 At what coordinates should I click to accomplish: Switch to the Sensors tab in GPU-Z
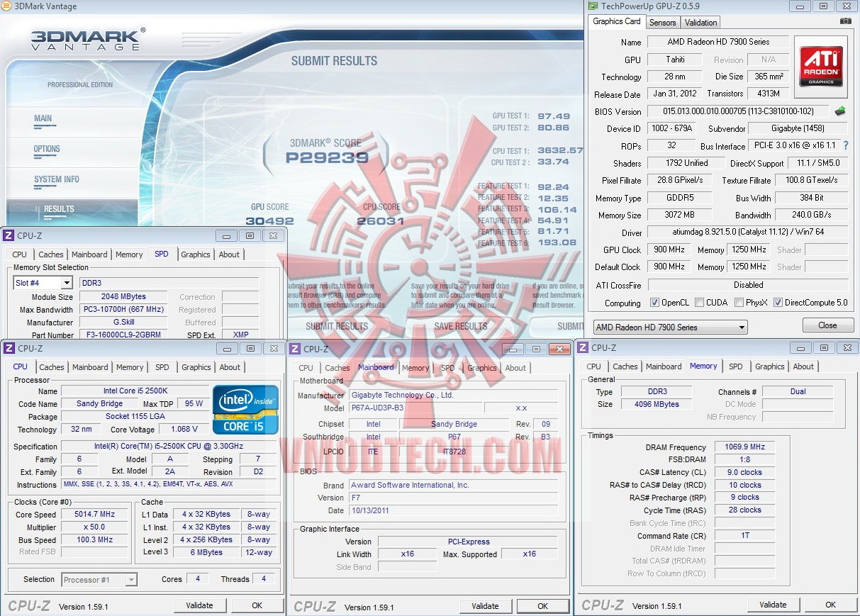click(x=663, y=22)
